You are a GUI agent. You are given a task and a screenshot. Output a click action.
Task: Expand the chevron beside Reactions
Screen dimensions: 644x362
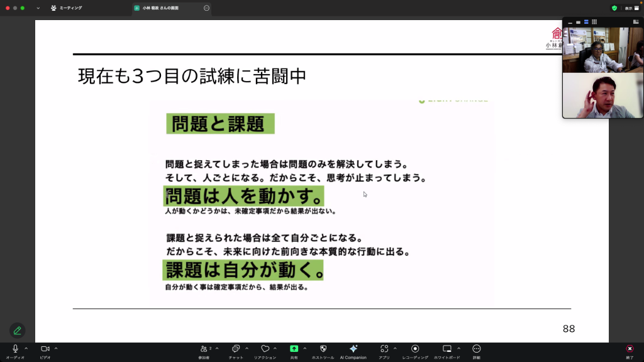(275, 348)
